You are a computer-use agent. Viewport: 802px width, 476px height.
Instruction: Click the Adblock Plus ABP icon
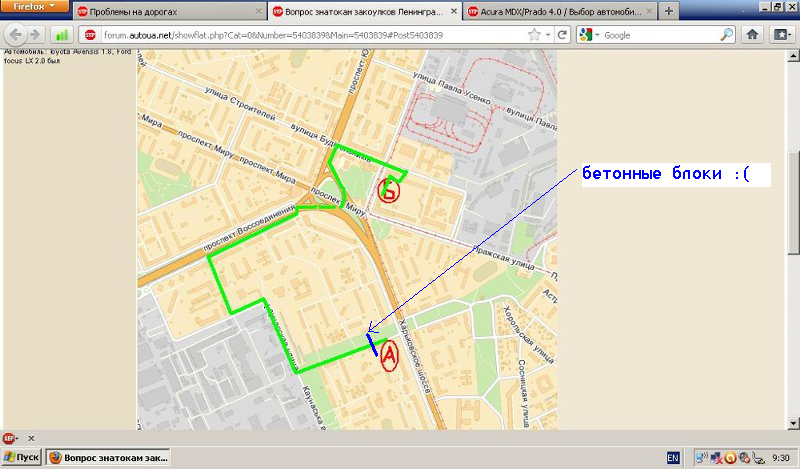click(9, 438)
